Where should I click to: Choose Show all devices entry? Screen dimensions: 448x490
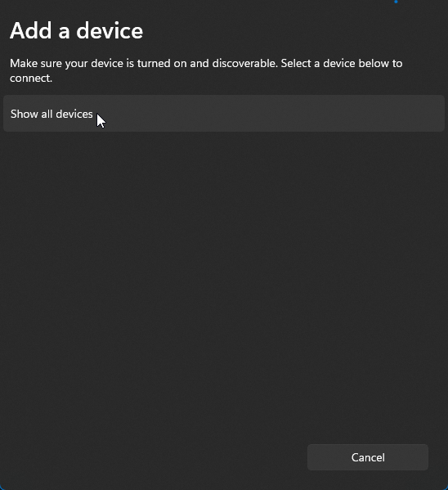point(224,114)
